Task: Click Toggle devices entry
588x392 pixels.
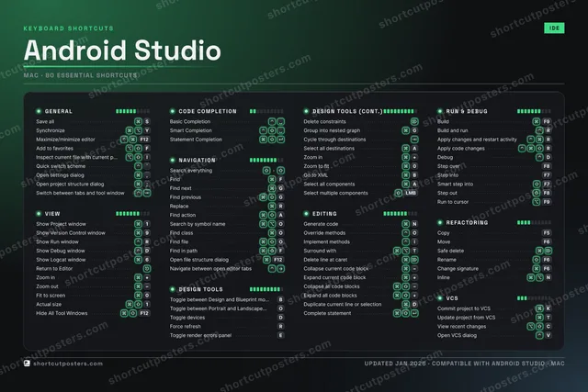Action: 227,318
